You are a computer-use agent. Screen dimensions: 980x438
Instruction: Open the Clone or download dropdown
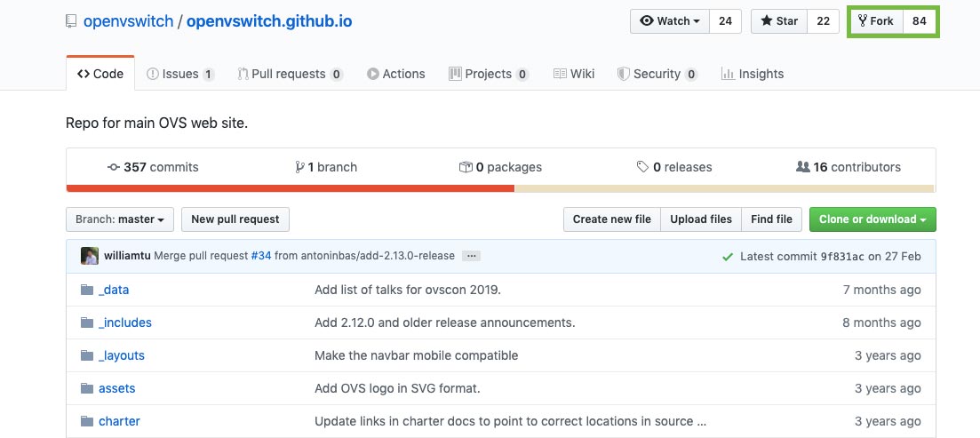pyautogui.click(x=872, y=219)
